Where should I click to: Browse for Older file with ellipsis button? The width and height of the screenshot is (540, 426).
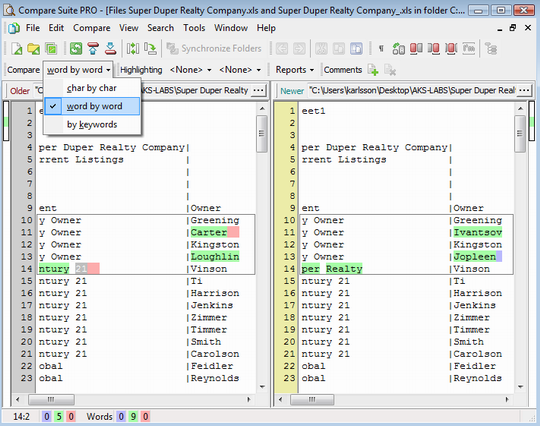258,91
